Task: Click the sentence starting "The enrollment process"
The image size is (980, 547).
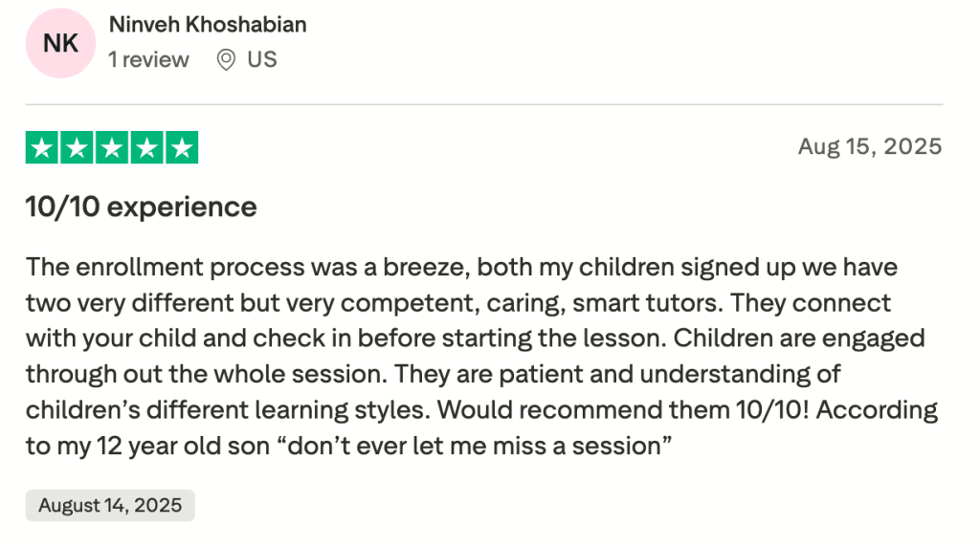Action: coord(249,267)
